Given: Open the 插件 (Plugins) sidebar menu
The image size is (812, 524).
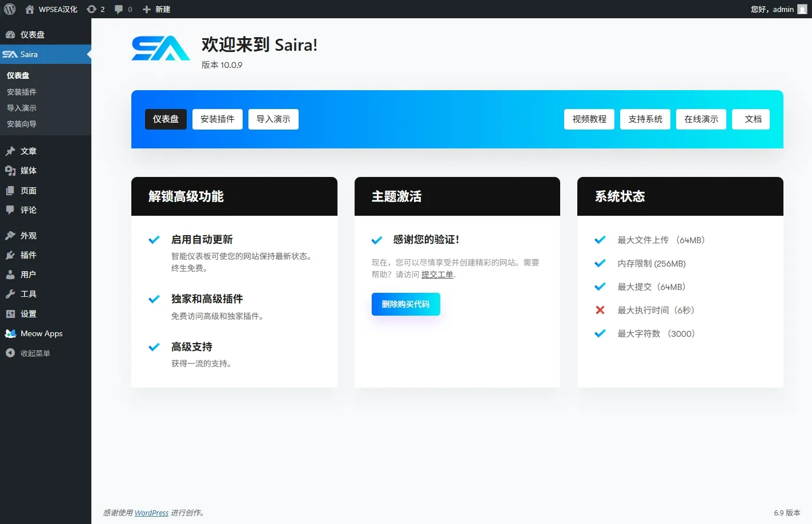Looking at the screenshot, I should click(x=28, y=255).
